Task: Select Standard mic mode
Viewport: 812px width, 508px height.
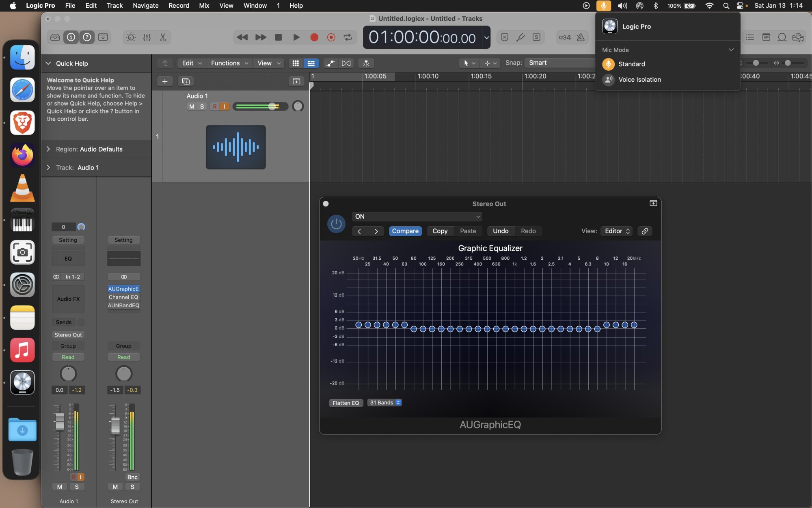Action: (667, 64)
